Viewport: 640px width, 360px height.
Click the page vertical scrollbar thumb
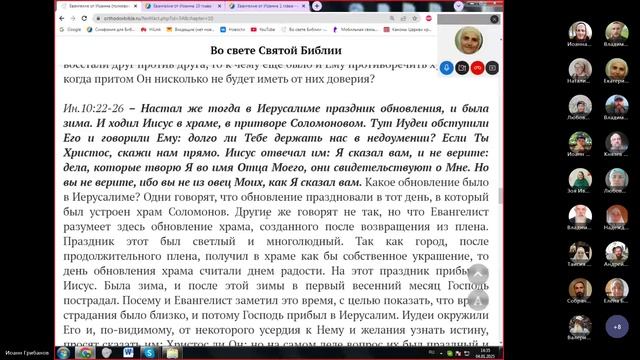click(500, 196)
